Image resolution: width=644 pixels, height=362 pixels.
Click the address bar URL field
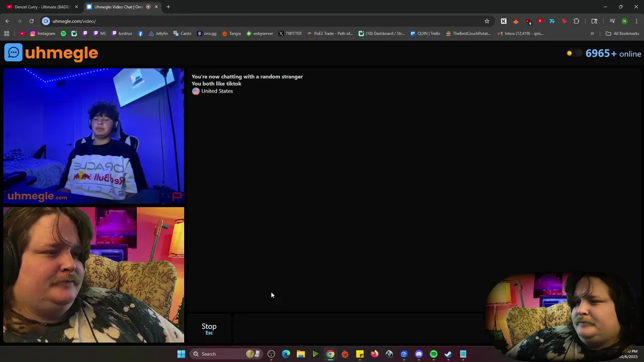point(267,21)
